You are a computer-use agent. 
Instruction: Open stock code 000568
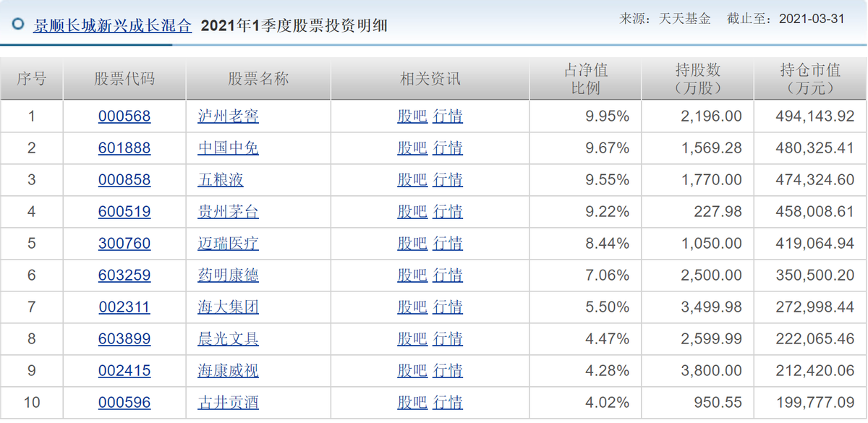(124, 116)
